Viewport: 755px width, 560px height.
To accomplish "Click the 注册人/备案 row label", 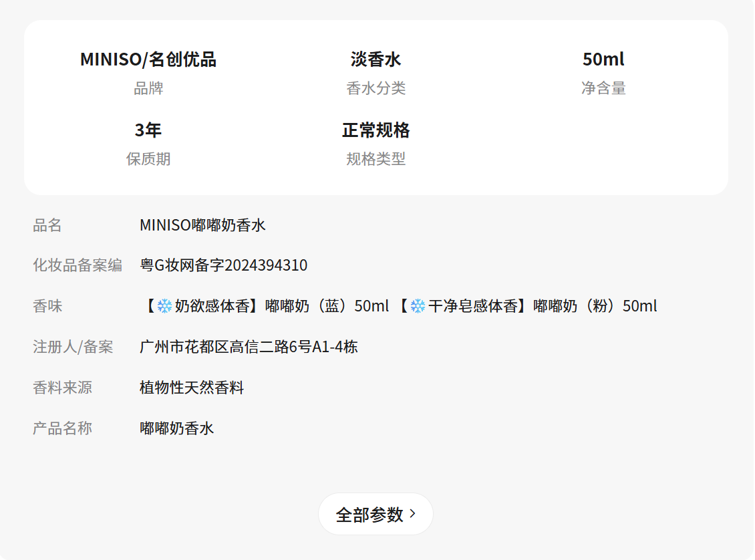I will coord(73,347).
